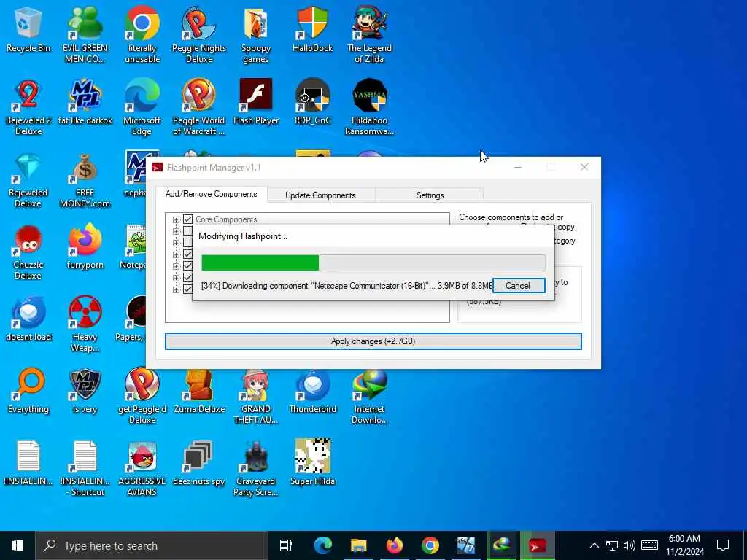Cancel the Netscape Communicator download
This screenshot has height=560, width=747.
pos(519,286)
